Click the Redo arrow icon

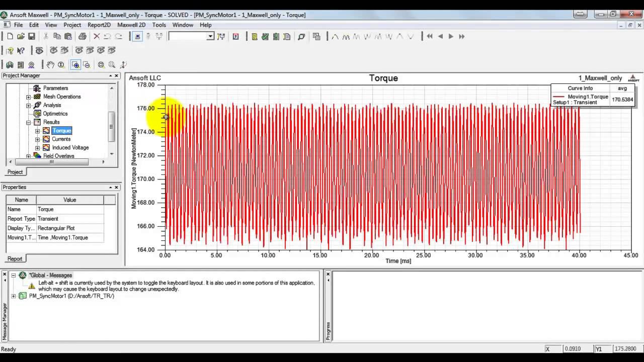pos(119,36)
